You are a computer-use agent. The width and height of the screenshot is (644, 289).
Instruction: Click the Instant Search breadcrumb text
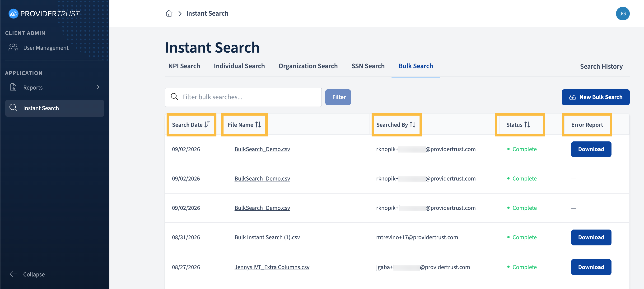point(207,14)
